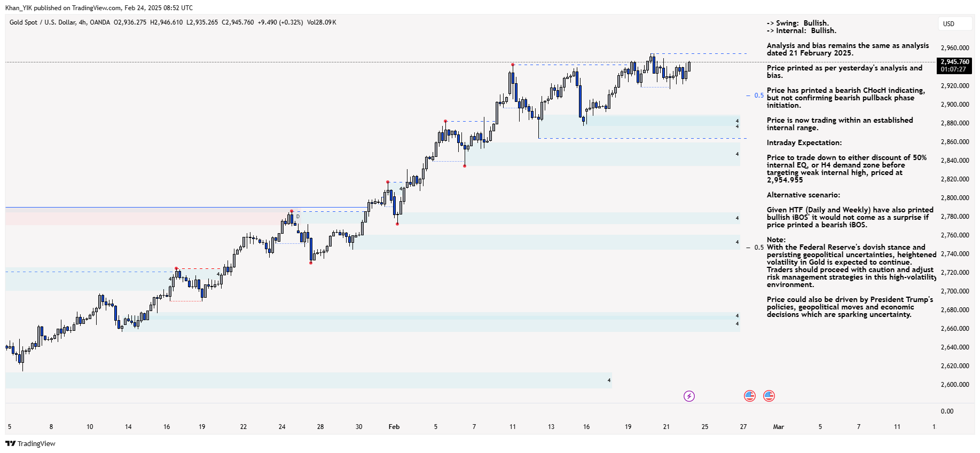Click the D label in demand zone
Image resolution: width=980 pixels, height=453 pixels.
tap(298, 216)
